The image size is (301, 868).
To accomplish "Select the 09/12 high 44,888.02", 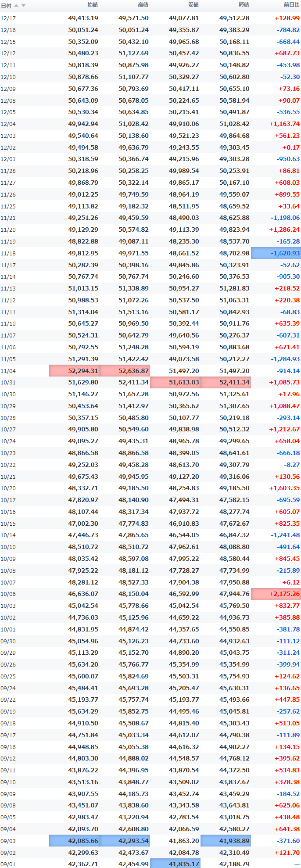I will 133,758.
